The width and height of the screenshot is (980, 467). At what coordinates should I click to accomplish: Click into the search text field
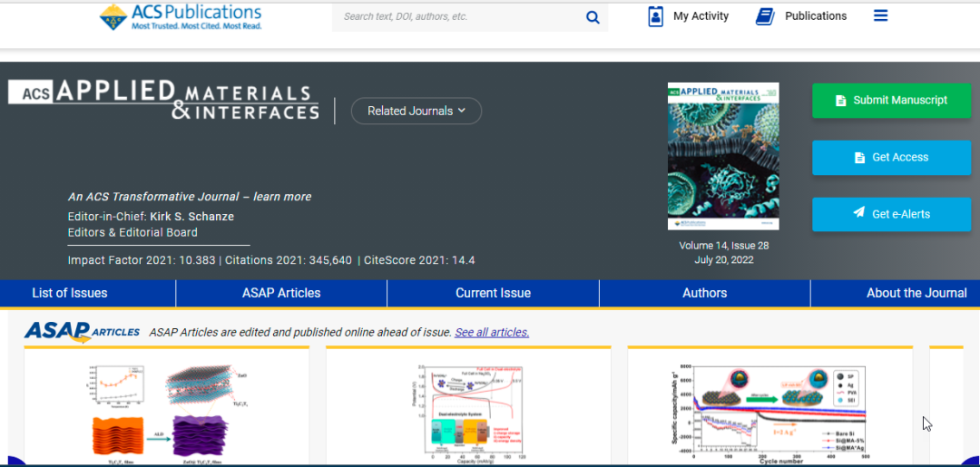458,16
